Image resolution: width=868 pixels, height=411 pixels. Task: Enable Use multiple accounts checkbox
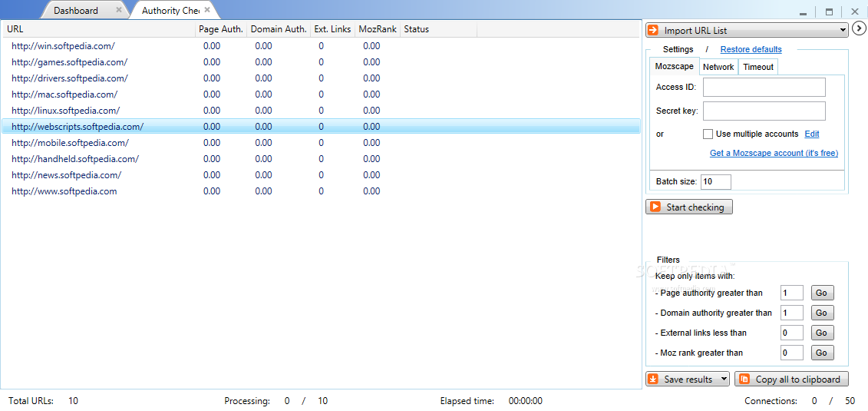tap(708, 134)
